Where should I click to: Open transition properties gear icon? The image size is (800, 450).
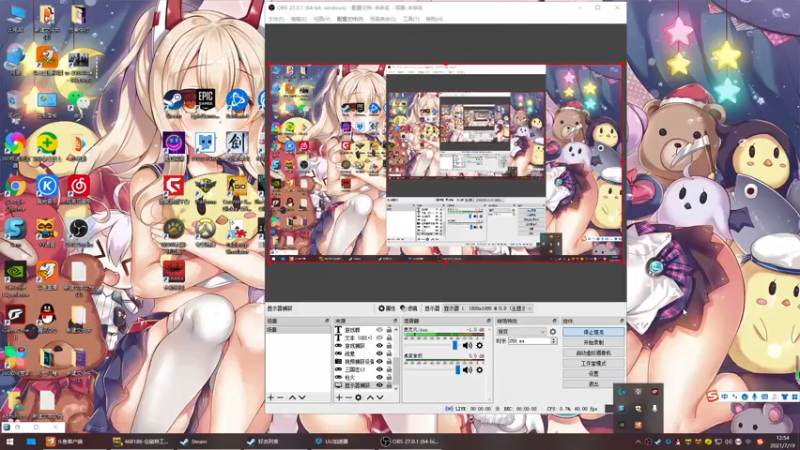pyautogui.click(x=553, y=332)
